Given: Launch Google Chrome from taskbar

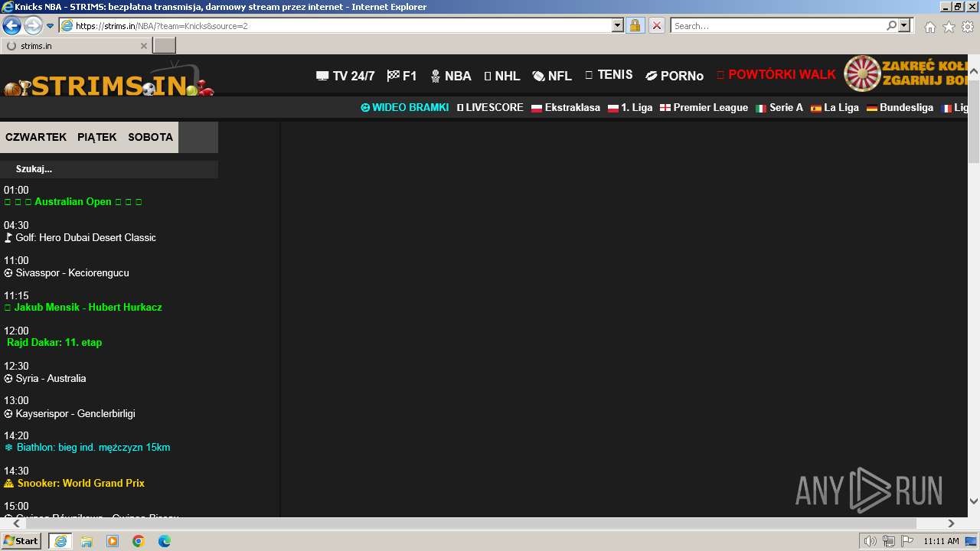Looking at the screenshot, I should (x=139, y=541).
